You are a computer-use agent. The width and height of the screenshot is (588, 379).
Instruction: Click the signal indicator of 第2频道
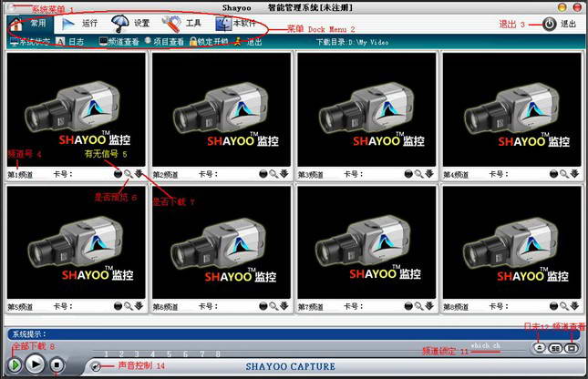[x=263, y=174]
